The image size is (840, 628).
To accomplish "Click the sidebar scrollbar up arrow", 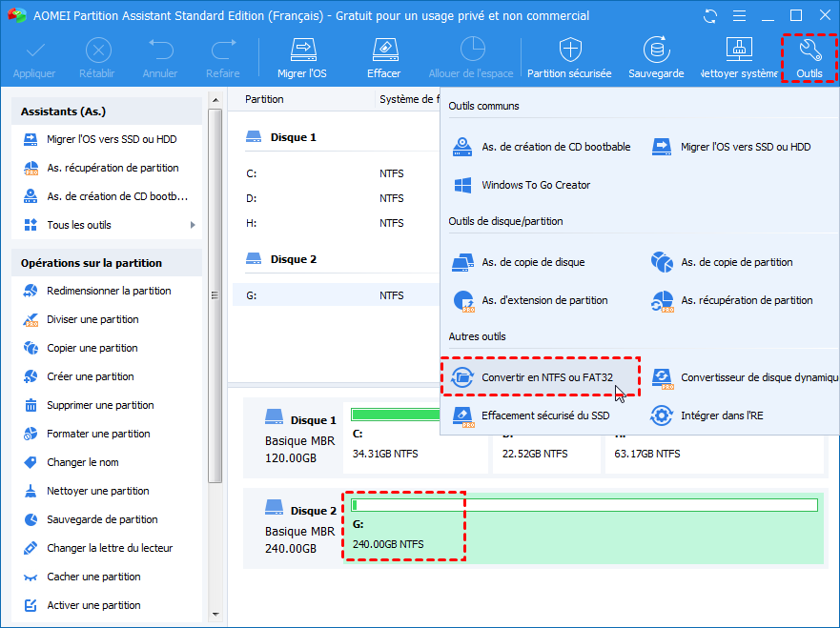I will (x=215, y=100).
